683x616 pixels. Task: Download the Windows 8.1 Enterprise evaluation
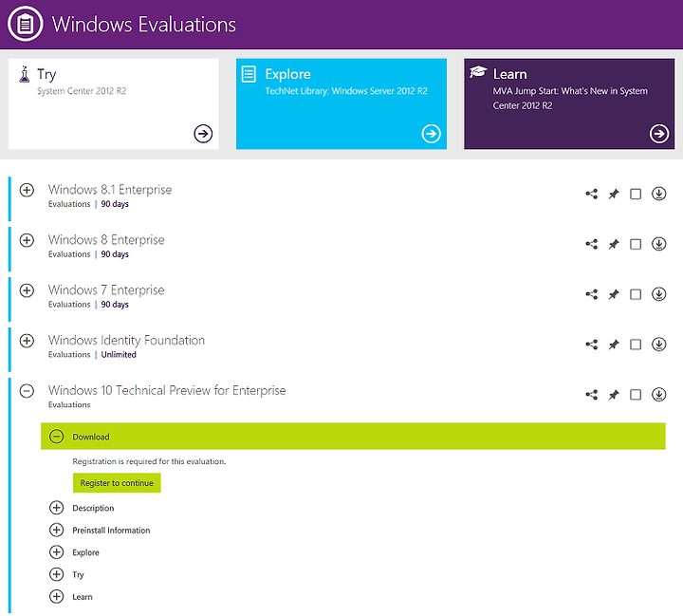[658, 194]
